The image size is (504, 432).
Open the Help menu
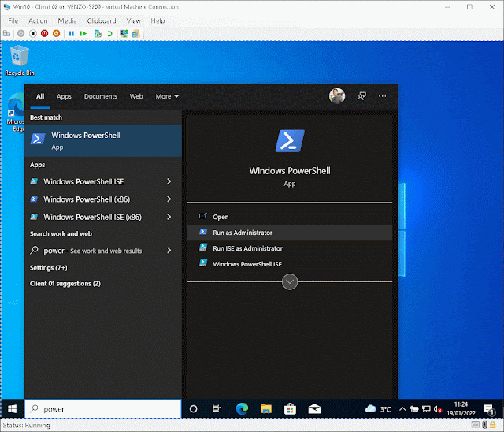click(157, 21)
